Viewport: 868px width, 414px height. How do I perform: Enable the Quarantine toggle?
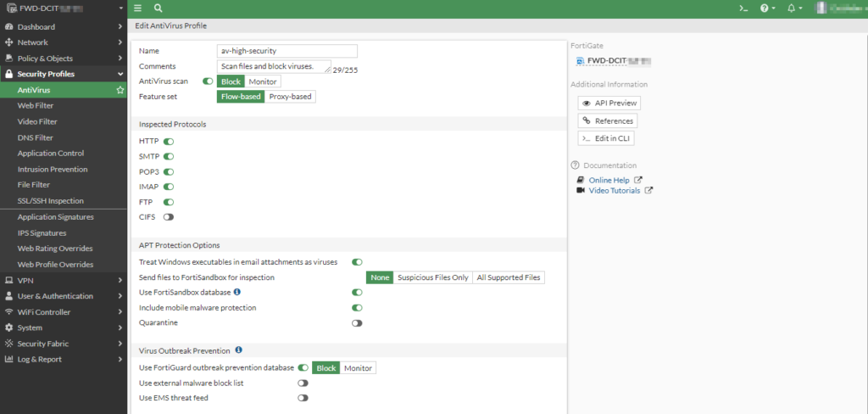[x=357, y=323]
